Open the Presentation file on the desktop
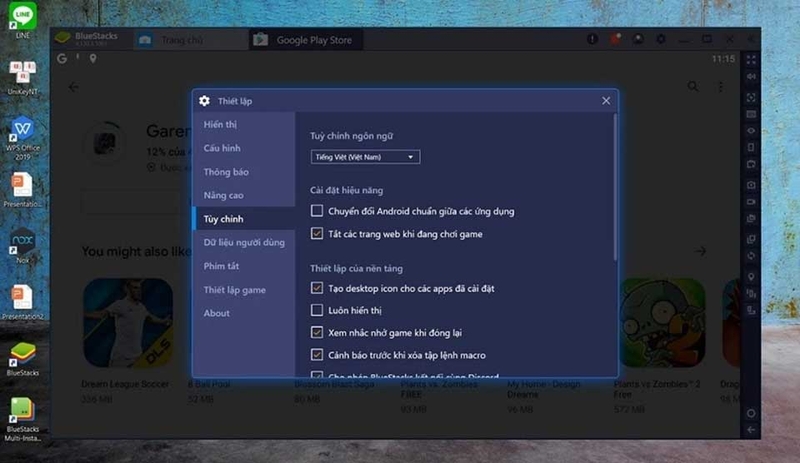Screen dimensions: 800x463 (22, 190)
